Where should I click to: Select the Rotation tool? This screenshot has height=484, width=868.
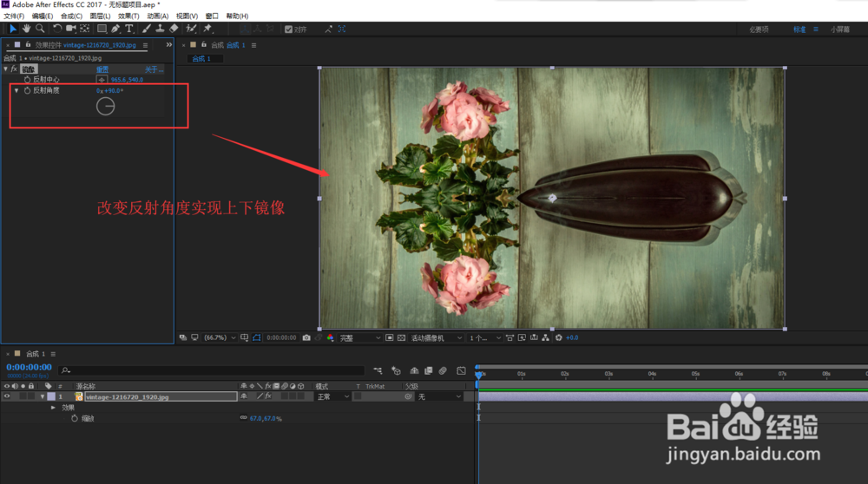57,29
